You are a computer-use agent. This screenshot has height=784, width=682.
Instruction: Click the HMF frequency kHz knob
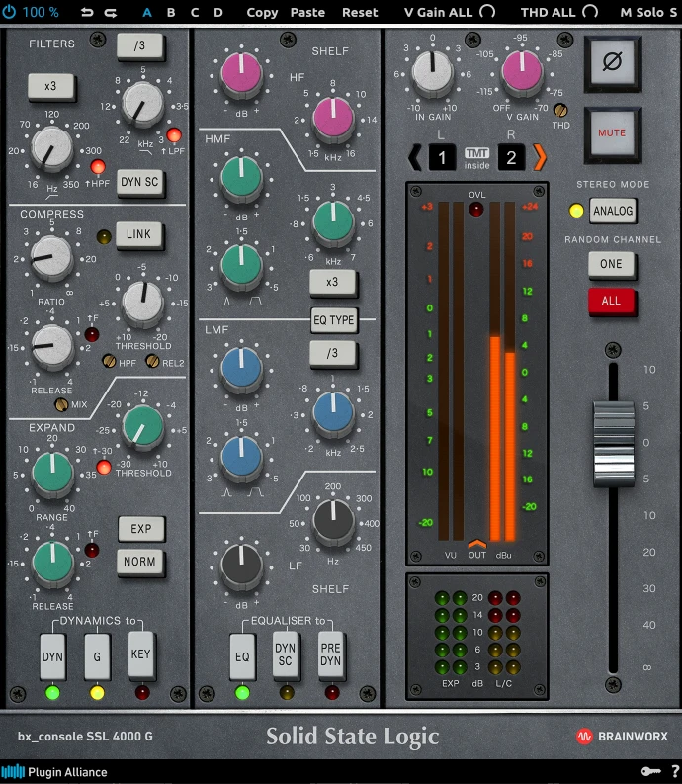pyautogui.click(x=333, y=221)
